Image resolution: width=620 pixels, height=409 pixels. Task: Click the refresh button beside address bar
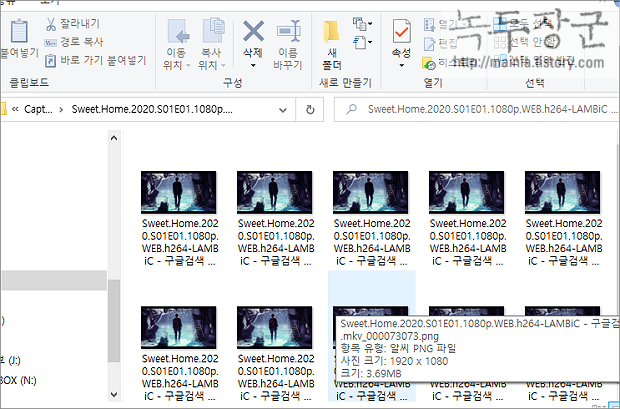(x=310, y=110)
